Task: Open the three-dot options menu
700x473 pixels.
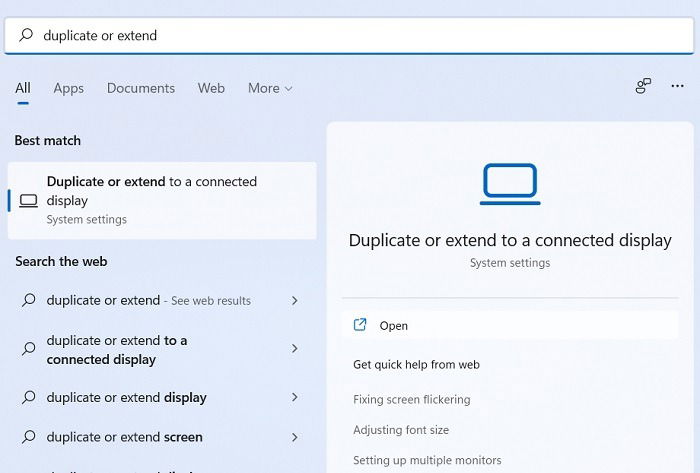Action: 677,86
